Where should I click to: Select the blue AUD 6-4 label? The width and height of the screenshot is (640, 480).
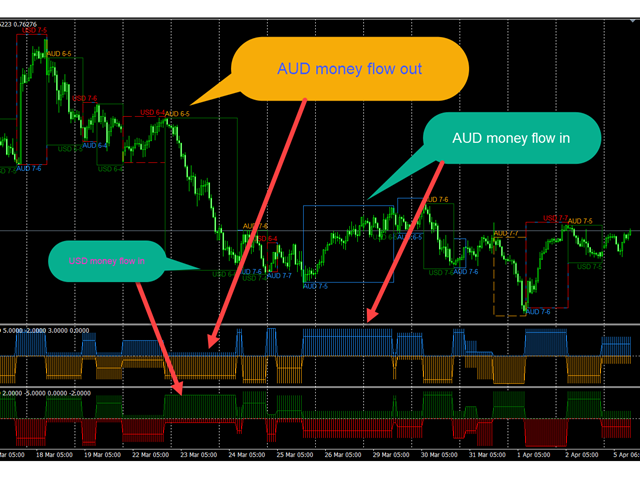[95, 146]
